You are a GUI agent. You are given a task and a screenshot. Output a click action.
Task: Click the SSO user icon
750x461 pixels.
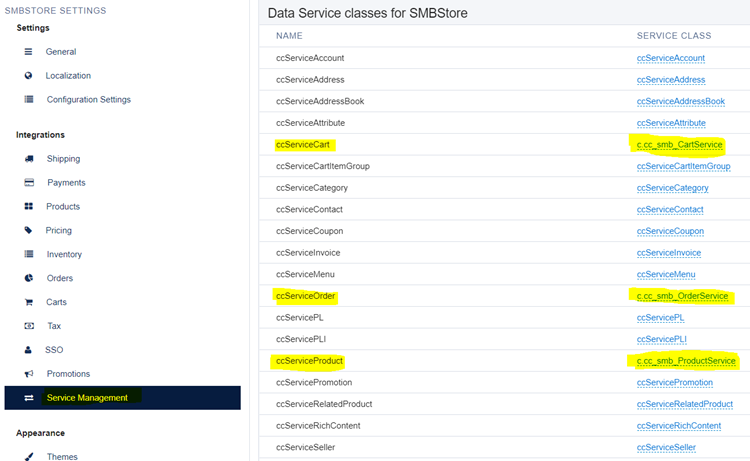[x=28, y=350]
